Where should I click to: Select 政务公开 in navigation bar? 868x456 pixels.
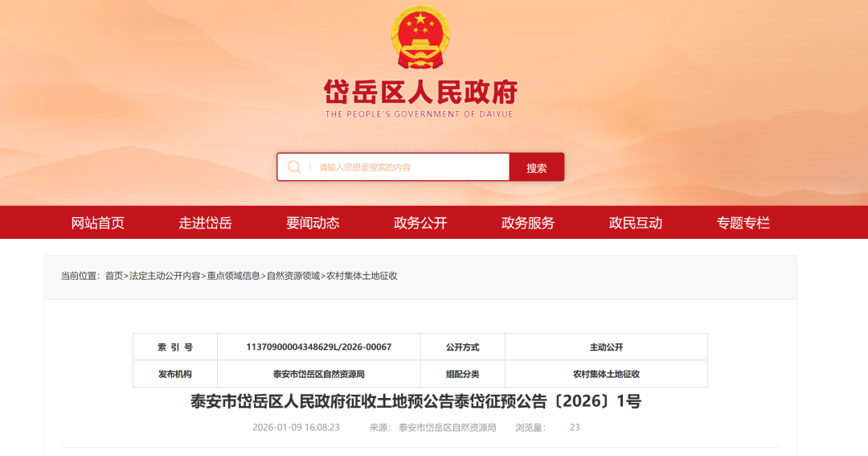click(x=420, y=223)
